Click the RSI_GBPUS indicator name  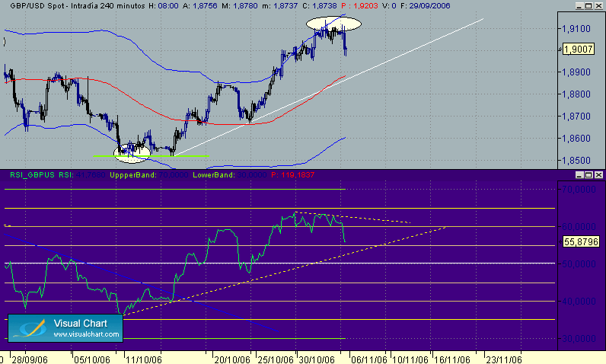pyautogui.click(x=33, y=175)
